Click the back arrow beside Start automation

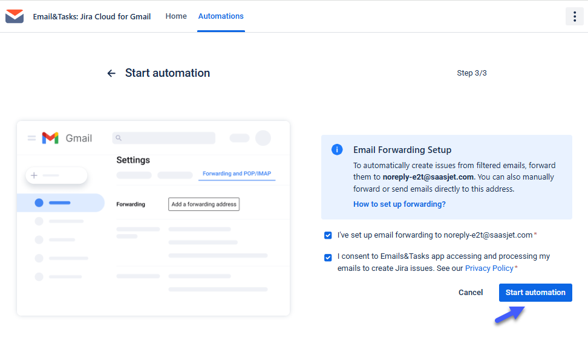(x=111, y=73)
